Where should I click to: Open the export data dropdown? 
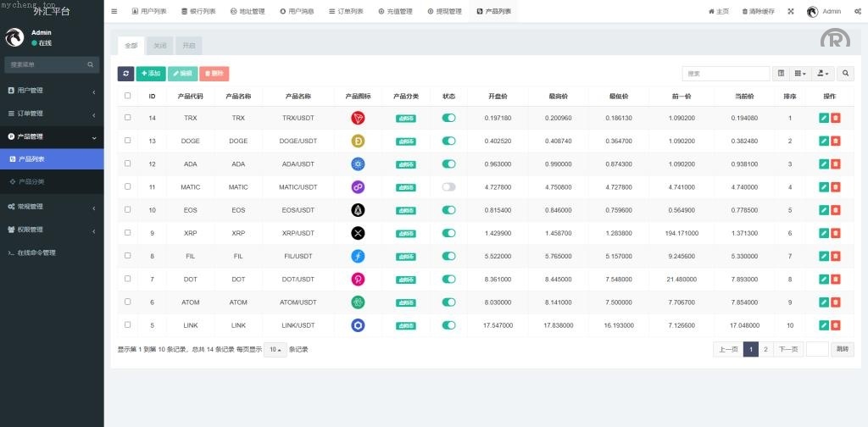[x=823, y=74]
